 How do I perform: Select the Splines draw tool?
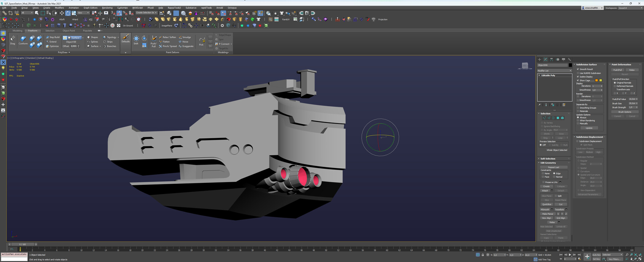pyautogui.click(x=93, y=42)
